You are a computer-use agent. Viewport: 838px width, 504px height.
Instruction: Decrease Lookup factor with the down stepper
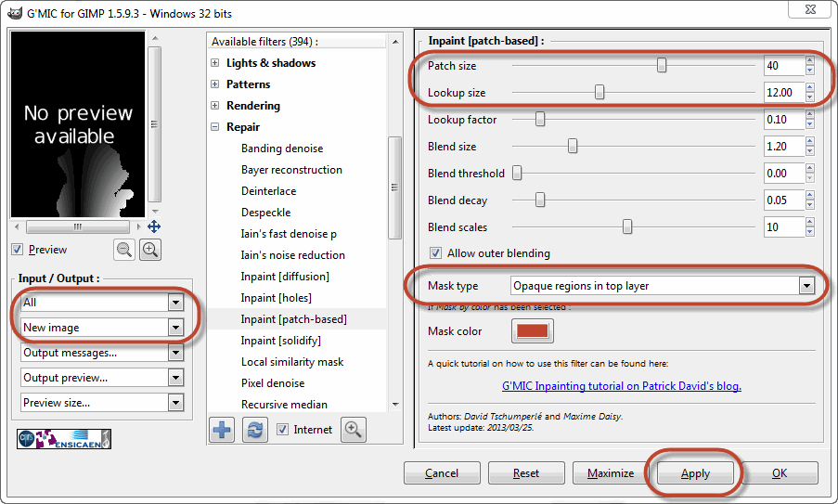pos(810,124)
